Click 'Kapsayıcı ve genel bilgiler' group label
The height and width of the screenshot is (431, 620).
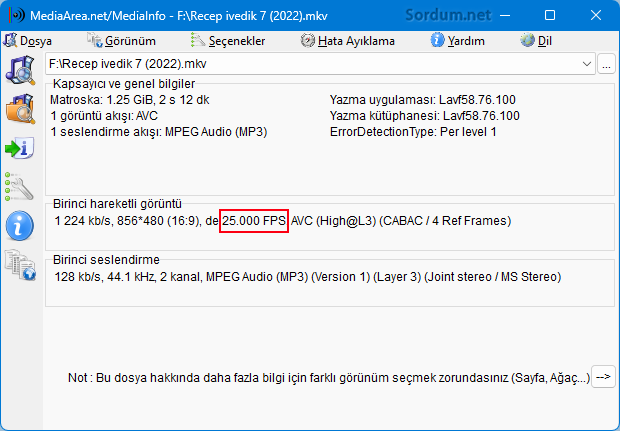(124, 84)
